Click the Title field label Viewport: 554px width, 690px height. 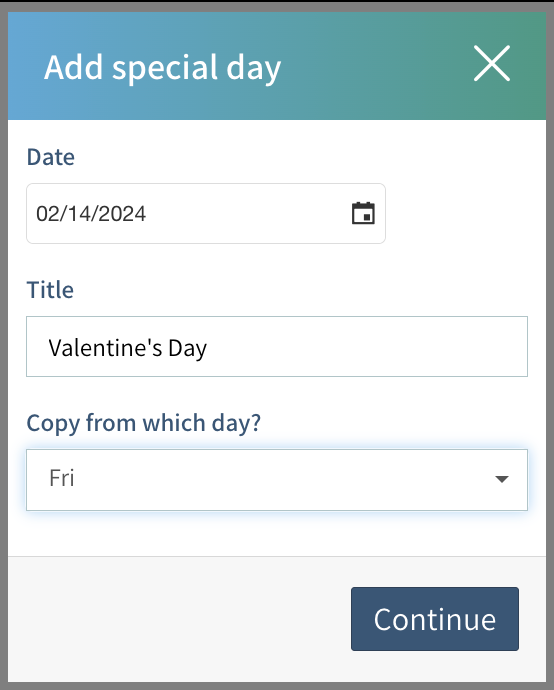point(50,290)
